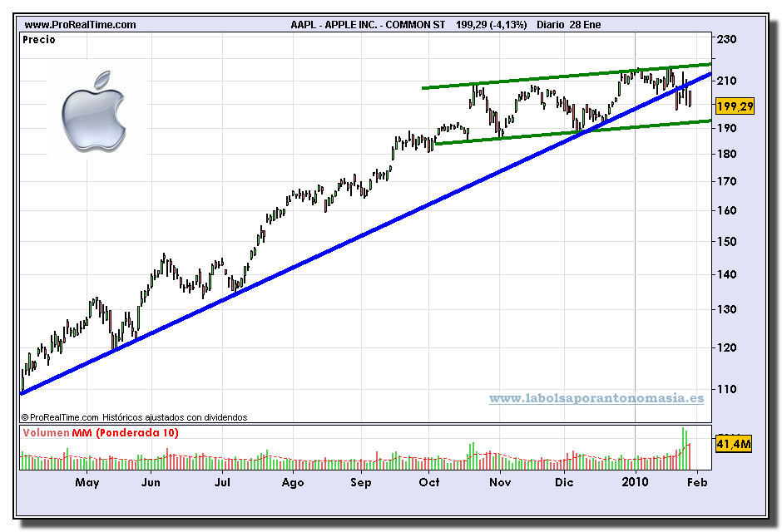Click the 'Precio' panel label
This screenshot has height=532, width=782.
click(39, 40)
